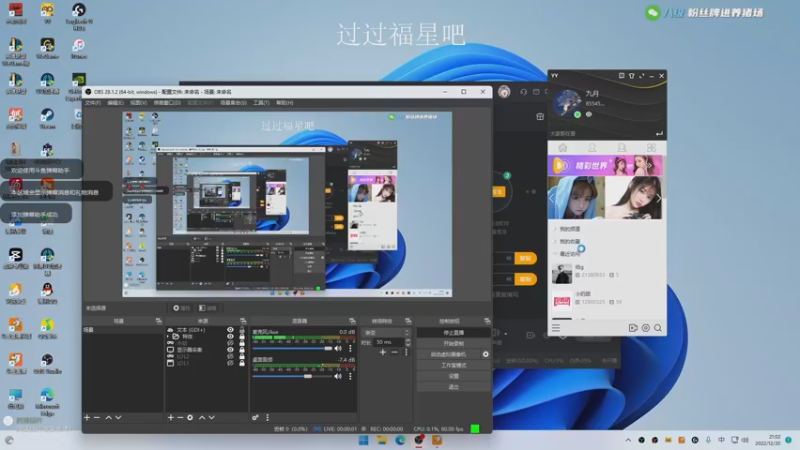Open the Windows Start button on taskbar

click(x=364, y=440)
